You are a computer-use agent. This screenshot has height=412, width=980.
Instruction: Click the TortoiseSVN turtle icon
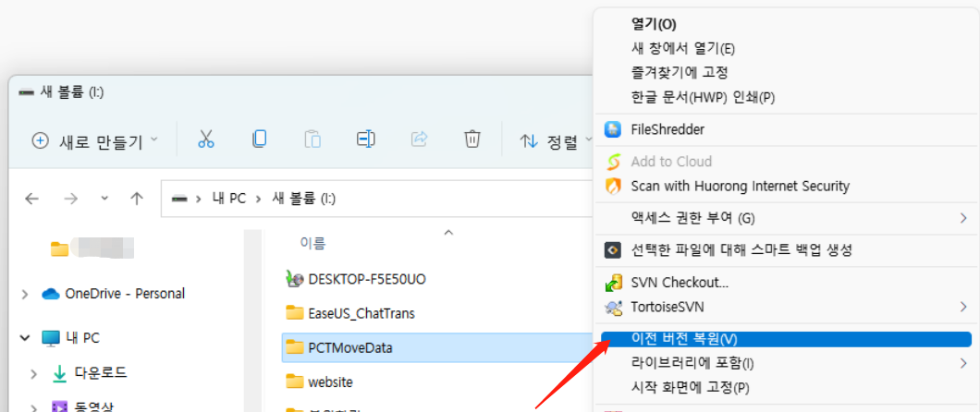tap(612, 307)
